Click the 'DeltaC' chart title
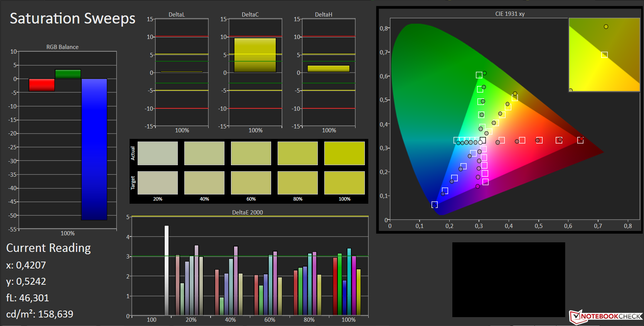Screen dimensions: 644x326 coord(250,15)
